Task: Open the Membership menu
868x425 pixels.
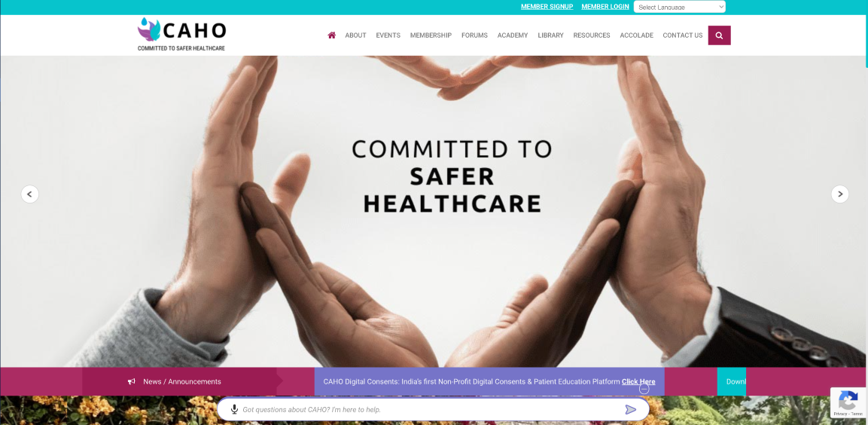Action: pos(431,35)
